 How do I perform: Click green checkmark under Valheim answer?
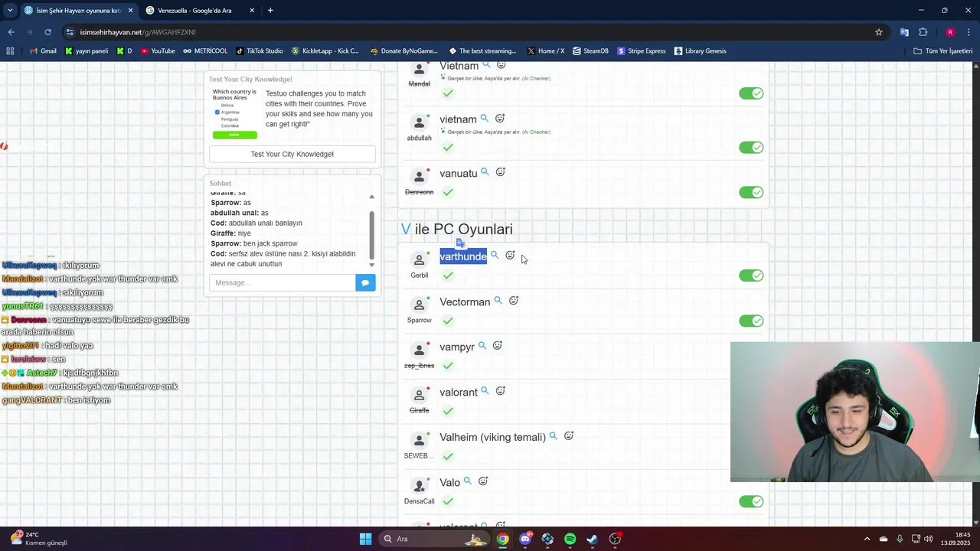(x=448, y=456)
